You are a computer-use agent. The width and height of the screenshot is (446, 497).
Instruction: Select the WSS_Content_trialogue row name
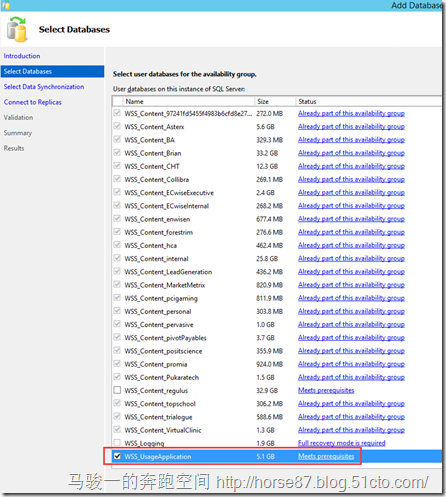click(x=158, y=417)
